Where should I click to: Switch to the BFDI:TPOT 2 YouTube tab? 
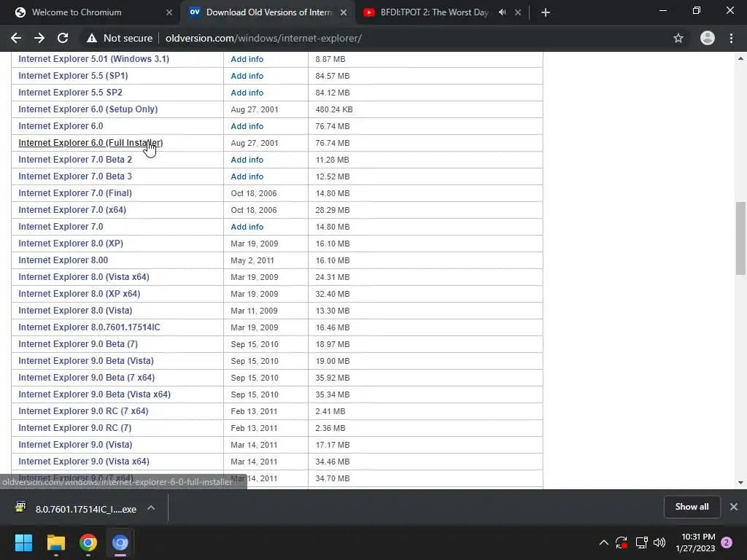(434, 12)
